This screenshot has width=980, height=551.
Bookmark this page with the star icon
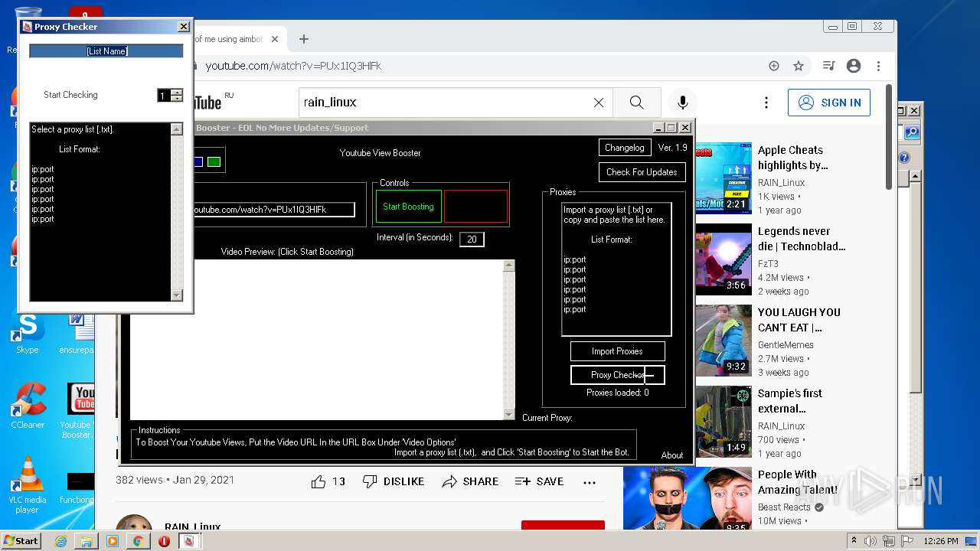coord(799,66)
